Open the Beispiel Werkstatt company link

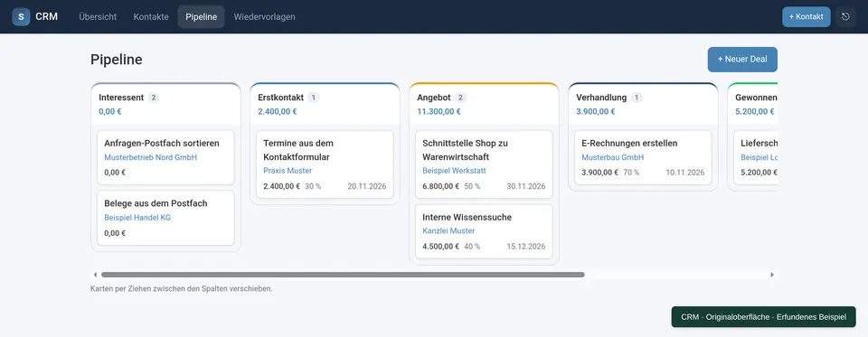click(x=454, y=171)
